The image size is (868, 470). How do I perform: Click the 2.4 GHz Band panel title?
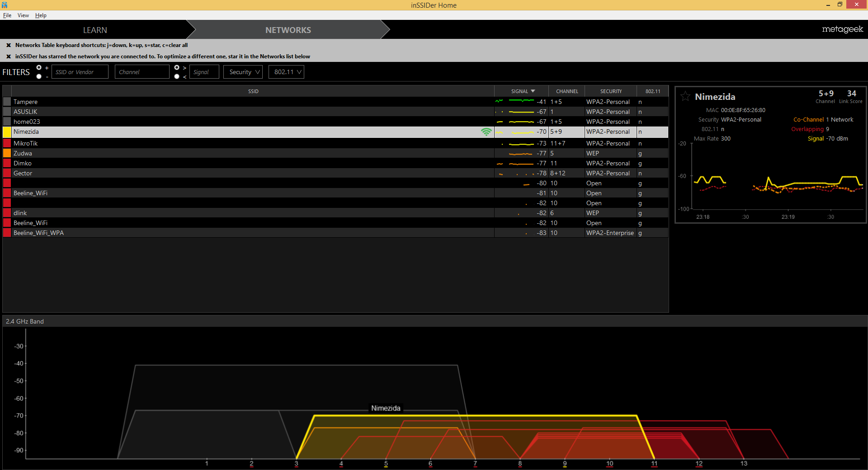pos(25,321)
